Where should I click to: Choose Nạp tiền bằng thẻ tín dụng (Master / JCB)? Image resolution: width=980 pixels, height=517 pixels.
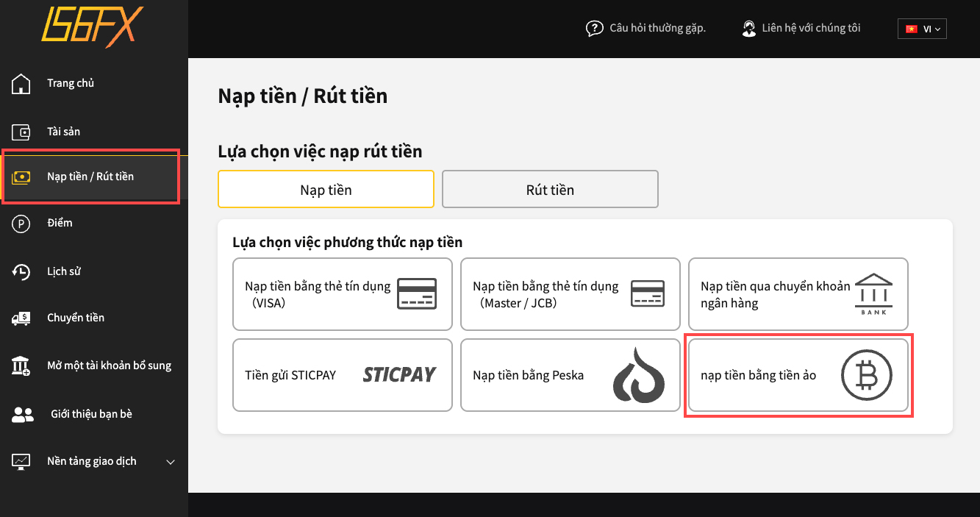(x=571, y=294)
